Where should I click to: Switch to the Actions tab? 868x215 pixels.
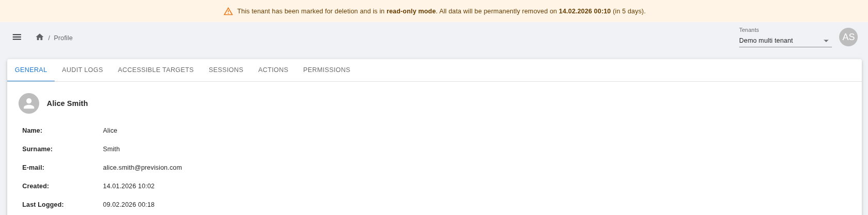[x=273, y=70]
